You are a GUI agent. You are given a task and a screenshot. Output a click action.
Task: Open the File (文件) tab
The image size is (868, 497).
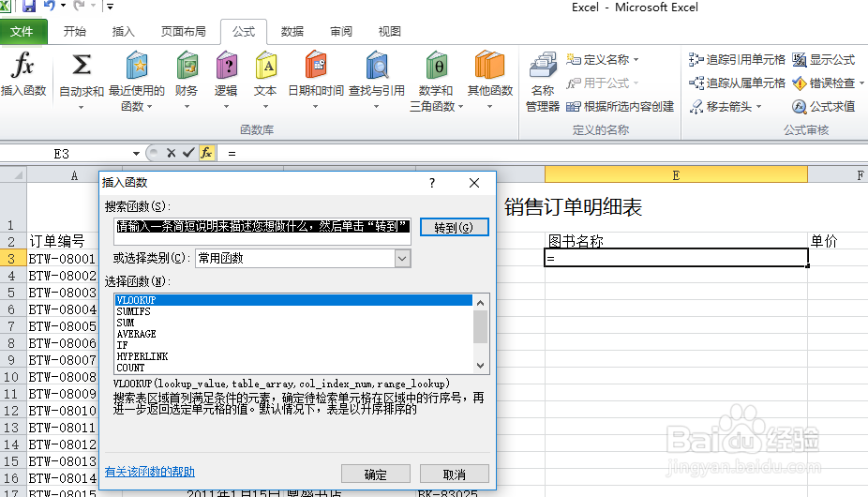point(22,32)
